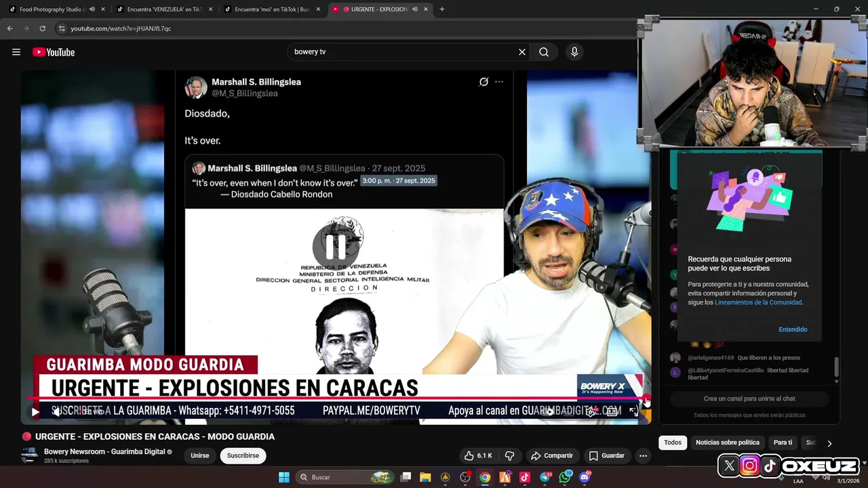Close the Encuentra 'VENEZUELA' tab
This screenshot has width=868, height=488.
pos(210,9)
